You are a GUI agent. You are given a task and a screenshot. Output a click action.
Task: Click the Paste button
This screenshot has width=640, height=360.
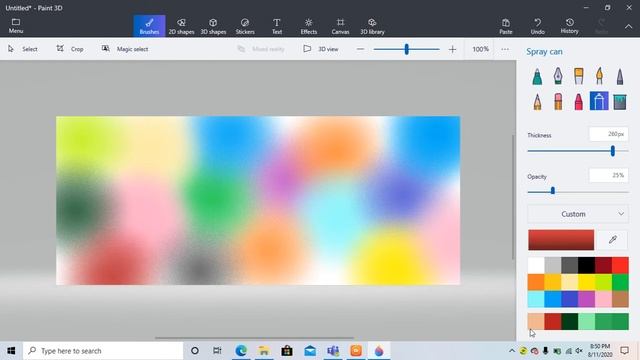click(506, 26)
